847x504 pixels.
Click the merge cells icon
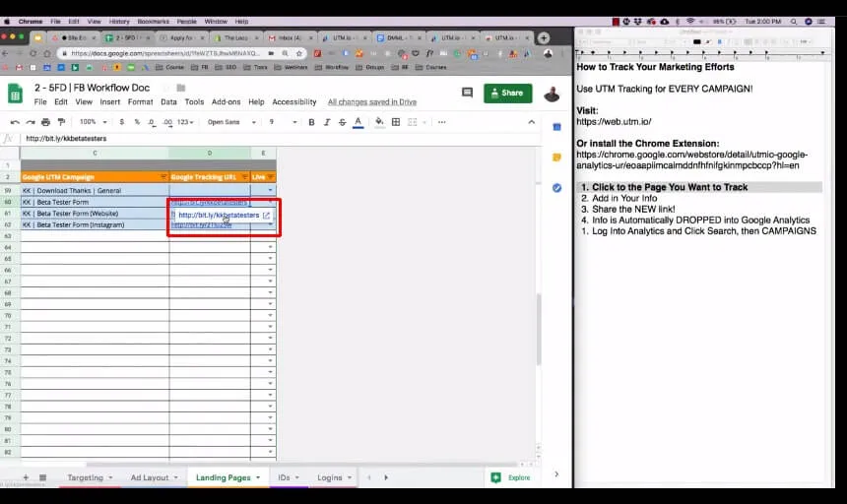[412, 122]
